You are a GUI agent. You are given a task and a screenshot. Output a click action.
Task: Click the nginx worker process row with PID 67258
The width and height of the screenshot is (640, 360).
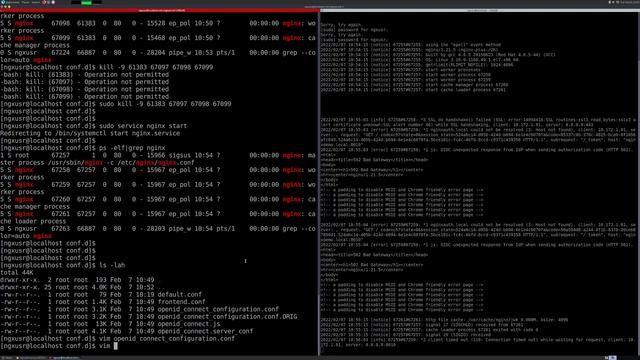[158, 170]
